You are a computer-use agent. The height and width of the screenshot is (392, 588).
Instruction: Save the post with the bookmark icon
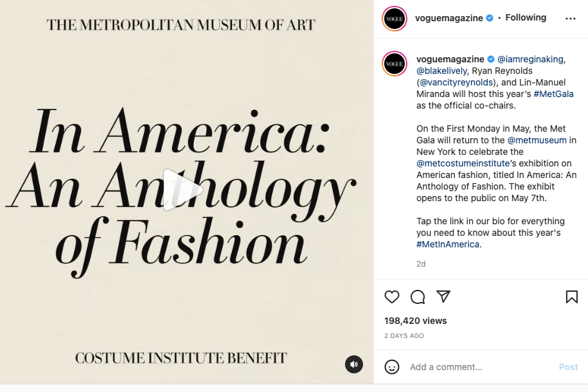572,297
